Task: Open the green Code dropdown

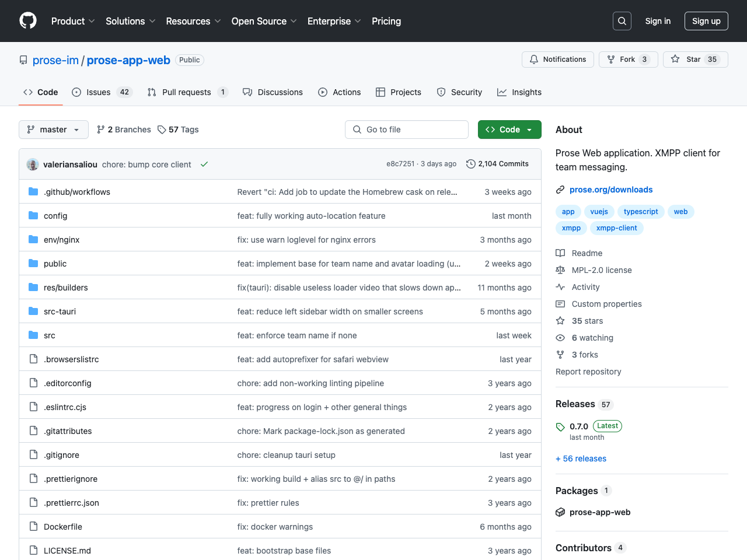Action: tap(509, 129)
